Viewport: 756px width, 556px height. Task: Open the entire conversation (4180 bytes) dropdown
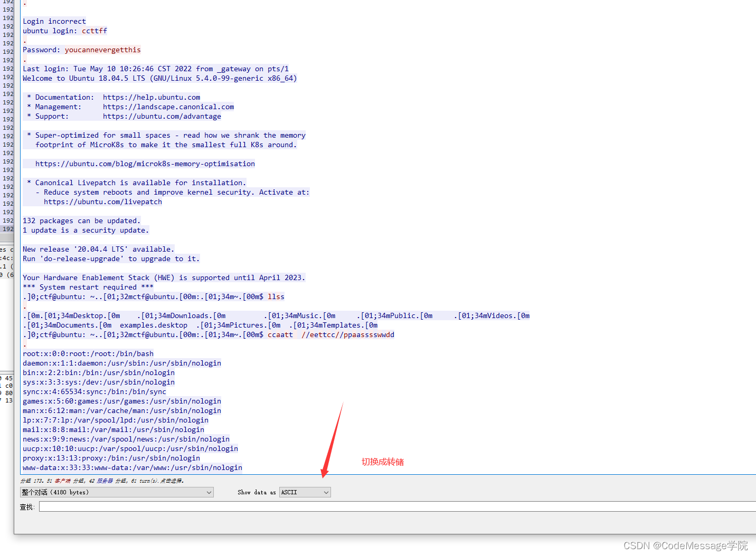(117, 492)
